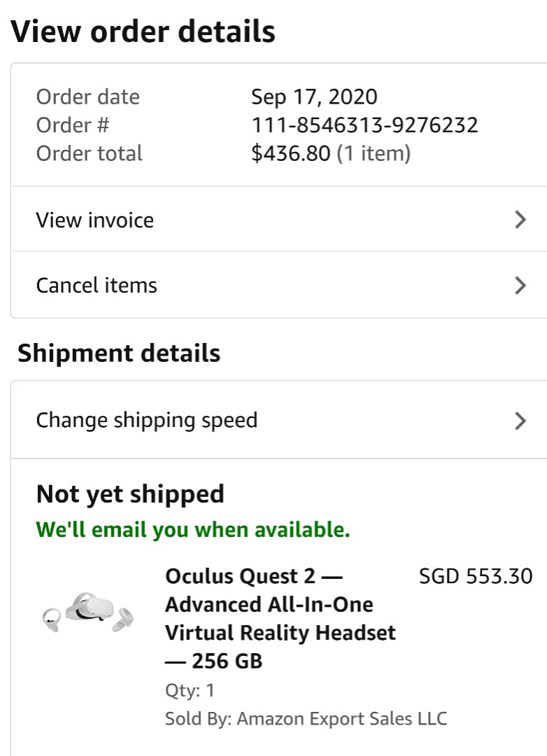Screen dimensions: 547x756
Task: Click the Shipment details heading
Action: pos(119,353)
